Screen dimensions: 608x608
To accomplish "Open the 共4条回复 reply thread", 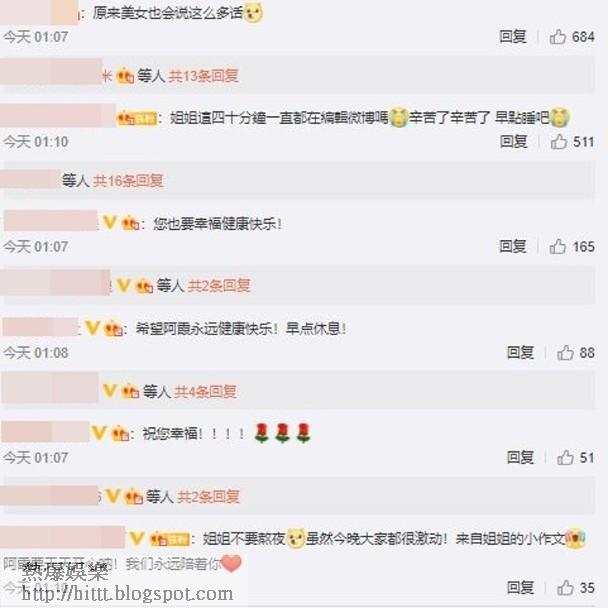I will tap(205, 392).
